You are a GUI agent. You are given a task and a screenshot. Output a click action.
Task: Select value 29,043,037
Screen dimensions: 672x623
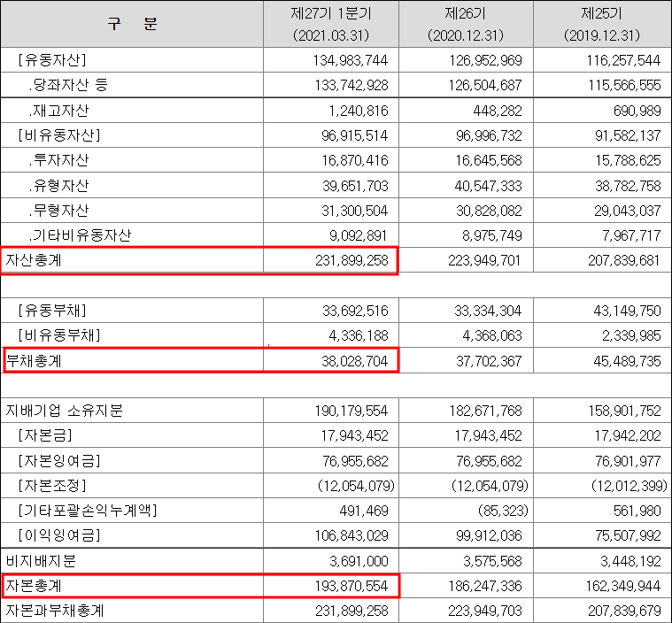628,211
